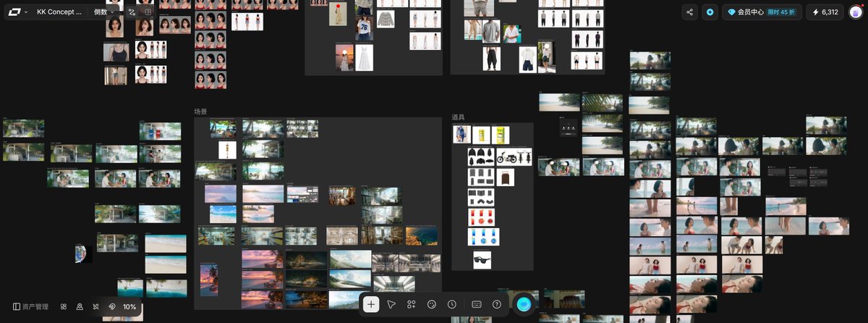Select the white dress clothing thumbnail

[x=364, y=57]
